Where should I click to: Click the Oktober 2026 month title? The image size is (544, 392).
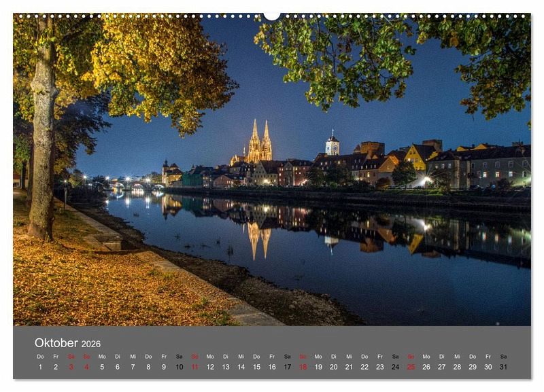67,343
